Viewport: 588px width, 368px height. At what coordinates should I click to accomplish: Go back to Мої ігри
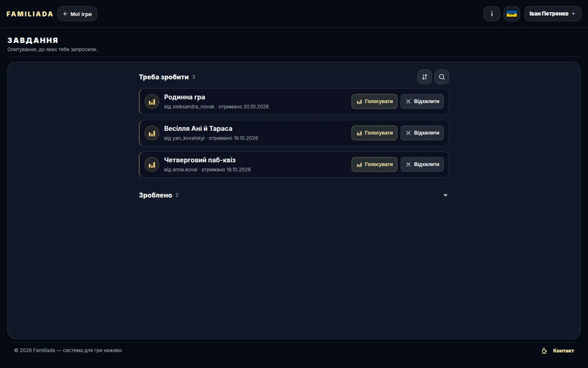(x=77, y=14)
